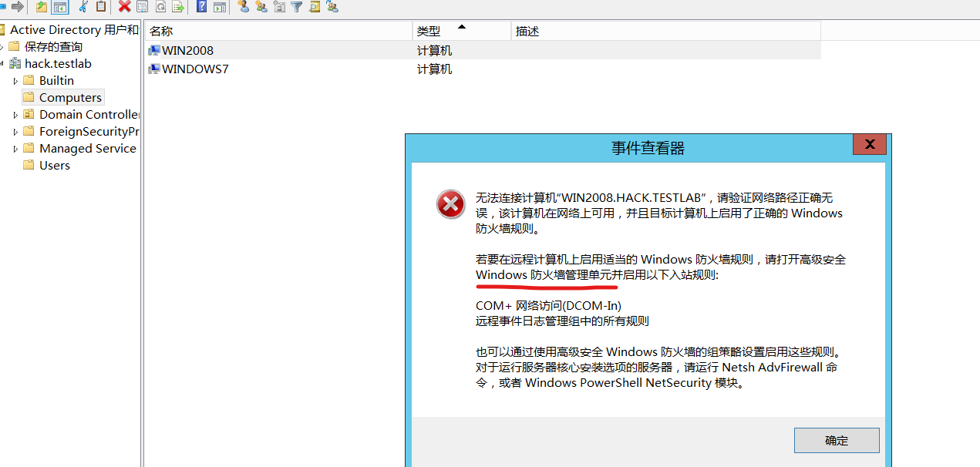
Task: Click the red X Delete toolbar icon
Action: coord(123,7)
